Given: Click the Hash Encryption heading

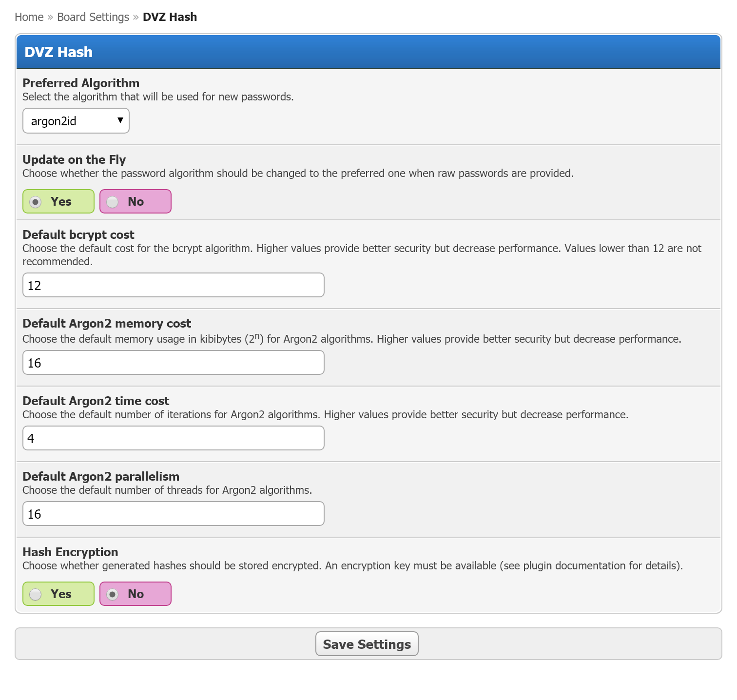Looking at the screenshot, I should (x=70, y=552).
